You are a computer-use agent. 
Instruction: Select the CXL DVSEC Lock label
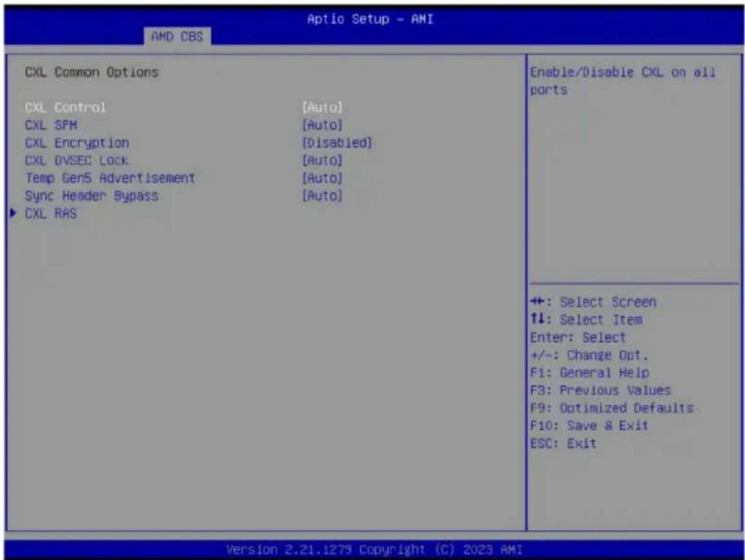click(76, 161)
